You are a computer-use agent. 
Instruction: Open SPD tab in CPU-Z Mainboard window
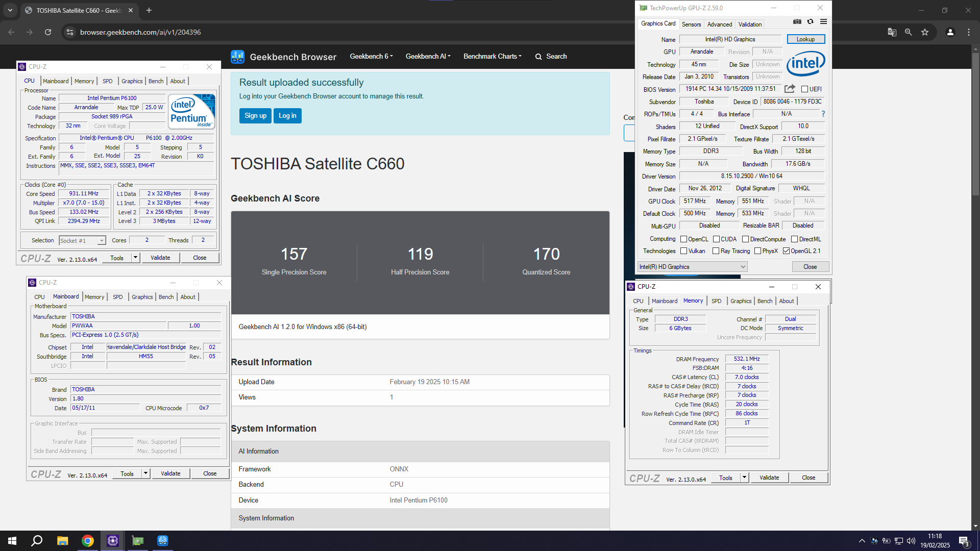[x=118, y=297]
